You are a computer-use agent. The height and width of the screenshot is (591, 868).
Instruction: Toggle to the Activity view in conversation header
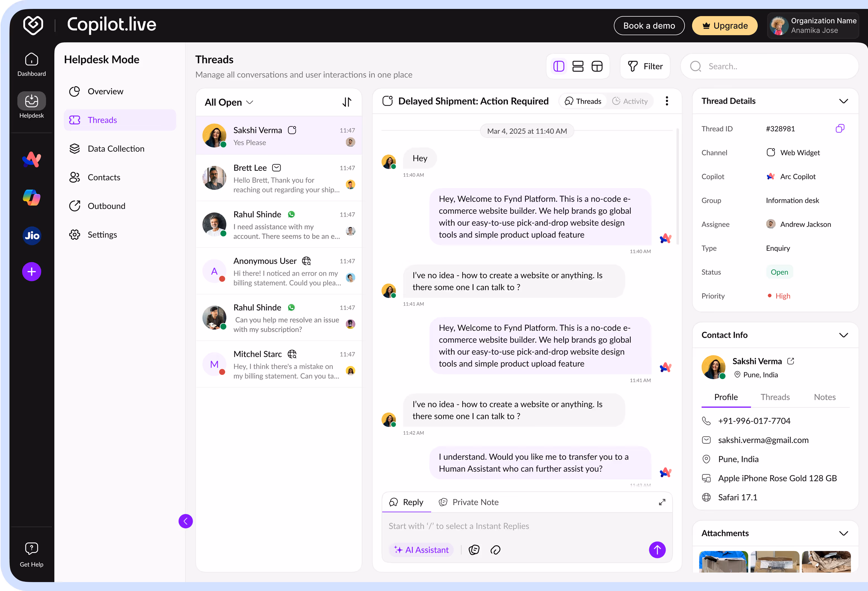[x=630, y=101]
